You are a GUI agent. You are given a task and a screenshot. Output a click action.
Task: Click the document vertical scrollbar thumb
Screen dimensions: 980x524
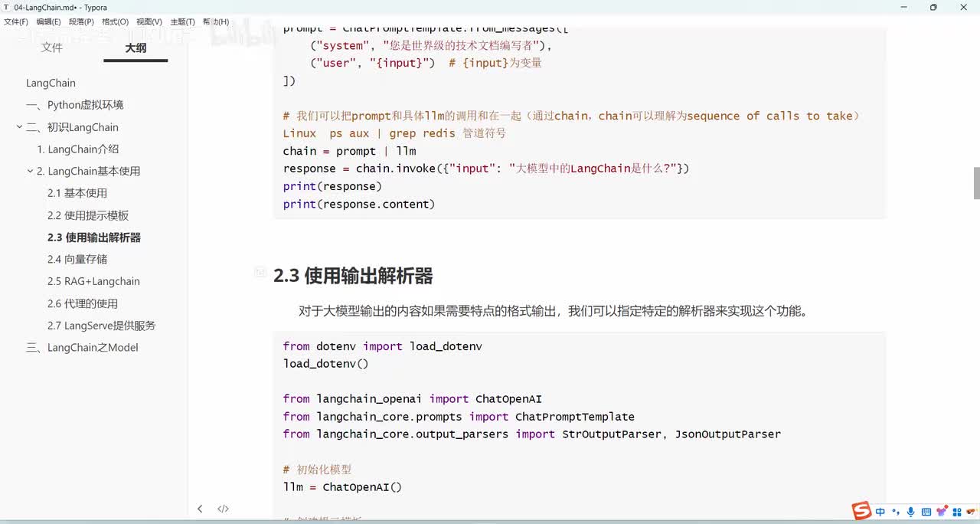point(976,182)
